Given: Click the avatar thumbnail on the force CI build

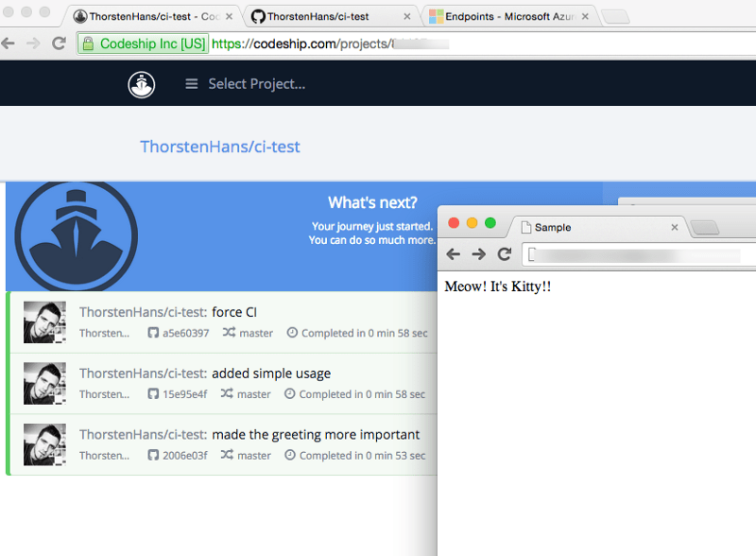Looking at the screenshot, I should 43,321.
